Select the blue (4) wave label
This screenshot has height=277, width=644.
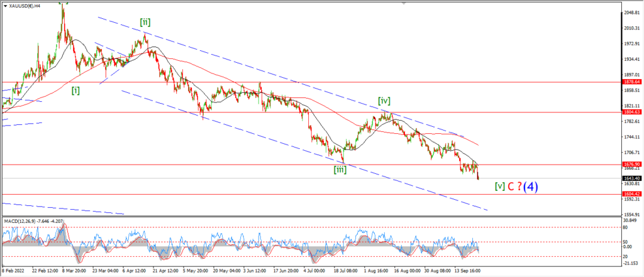point(531,187)
